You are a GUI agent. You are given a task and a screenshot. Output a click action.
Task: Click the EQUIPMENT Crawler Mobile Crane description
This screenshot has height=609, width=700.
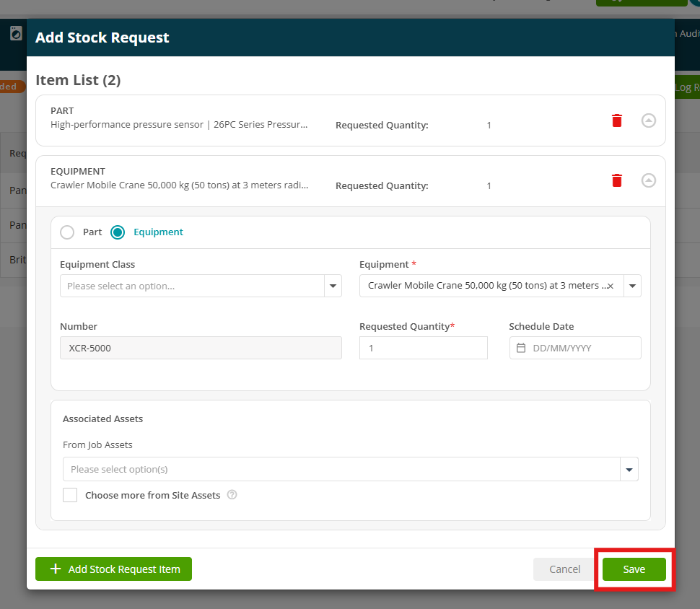(x=180, y=185)
